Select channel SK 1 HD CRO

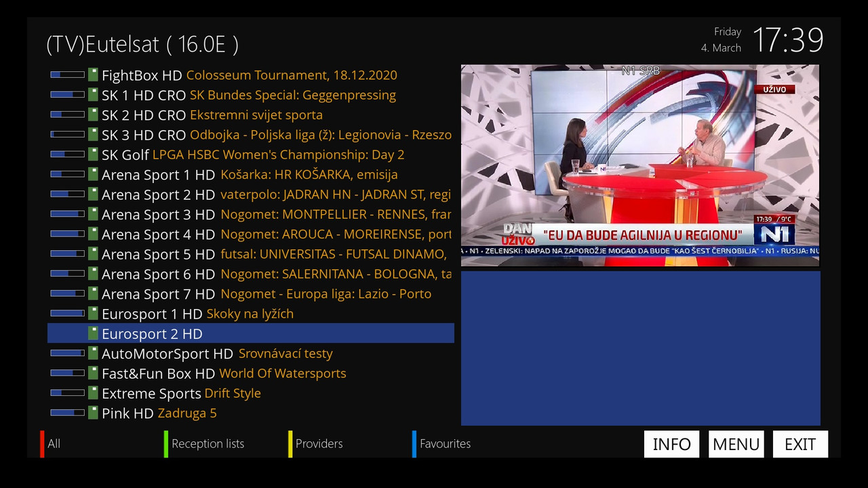click(x=144, y=95)
